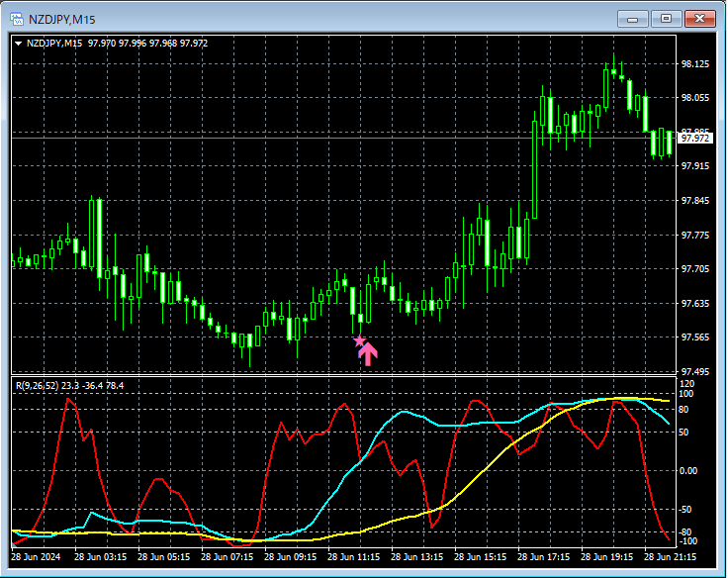Click the 28 Jun 15:15 time label
Image resolution: width=728 pixels, height=578 pixels.
(480, 556)
